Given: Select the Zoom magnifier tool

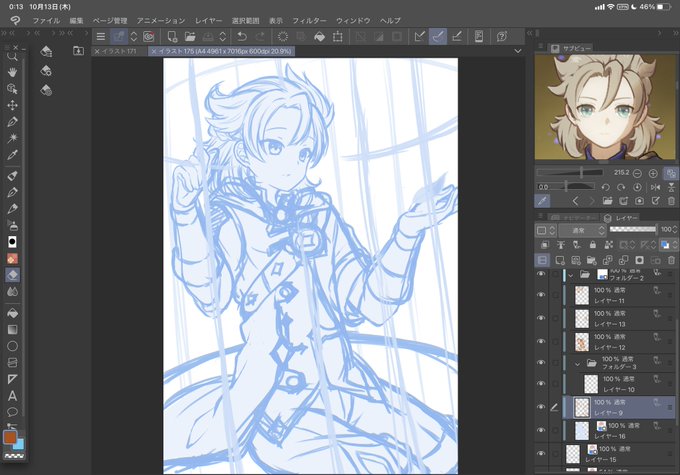Looking at the screenshot, I should [12, 56].
